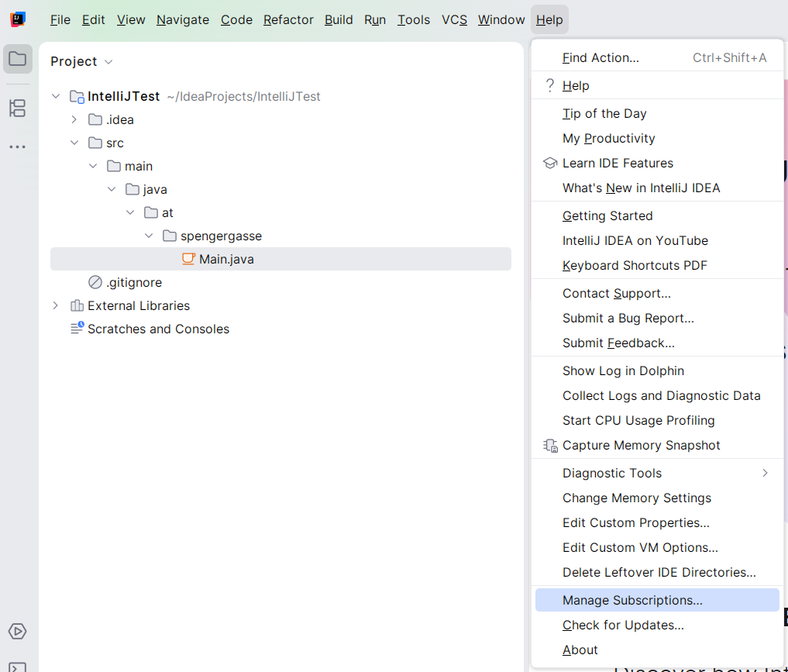Image resolution: width=788 pixels, height=672 pixels.
Task: Choose Submit a Bug Report
Action: coord(657,318)
